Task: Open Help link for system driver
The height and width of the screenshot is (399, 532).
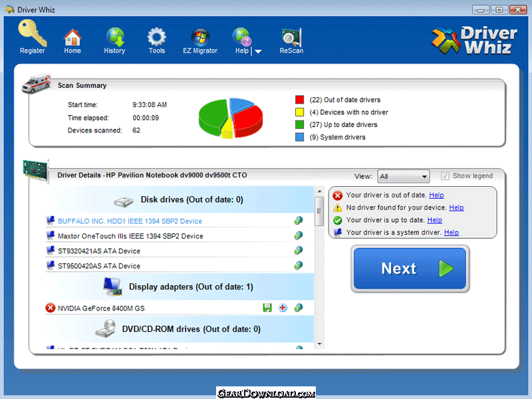Action: click(452, 232)
